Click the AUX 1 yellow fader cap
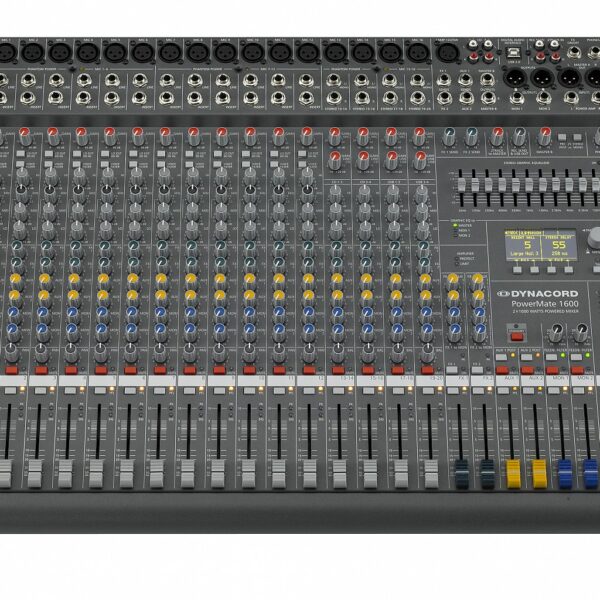The width and height of the screenshot is (600, 600). point(514,474)
